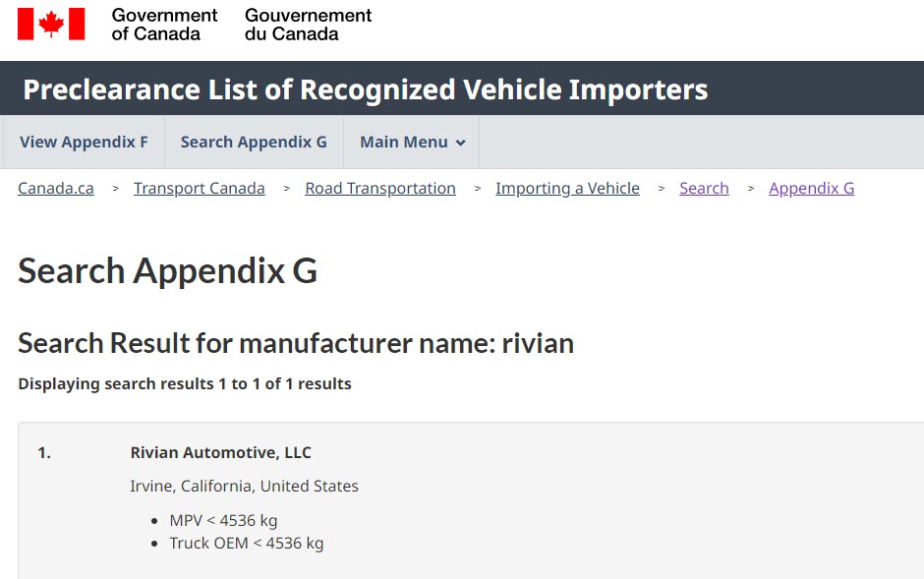The height and width of the screenshot is (579, 924).
Task: Click the Search Appendix G page heading
Action: pos(168,270)
